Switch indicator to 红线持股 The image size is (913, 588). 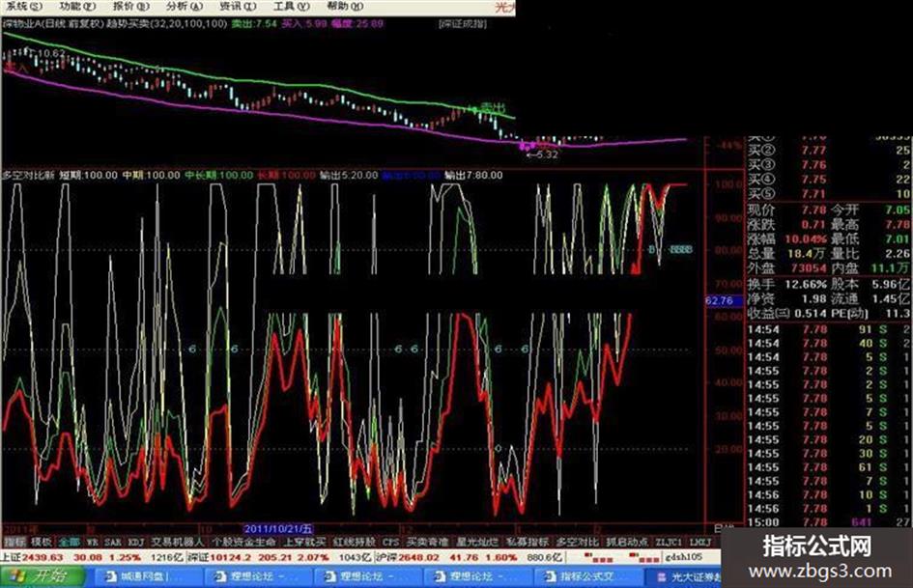tap(354, 542)
